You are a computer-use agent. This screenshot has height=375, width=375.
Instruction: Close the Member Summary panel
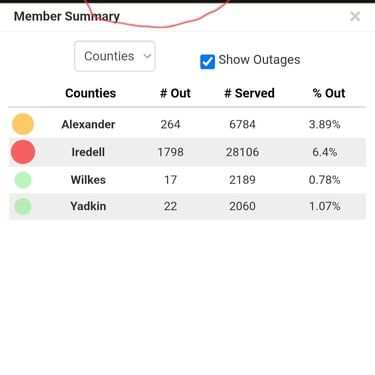pos(355,16)
